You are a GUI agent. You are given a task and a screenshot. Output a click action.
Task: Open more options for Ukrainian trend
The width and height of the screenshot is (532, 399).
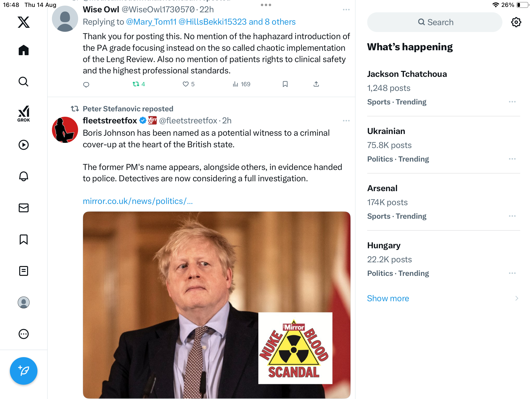point(512,159)
